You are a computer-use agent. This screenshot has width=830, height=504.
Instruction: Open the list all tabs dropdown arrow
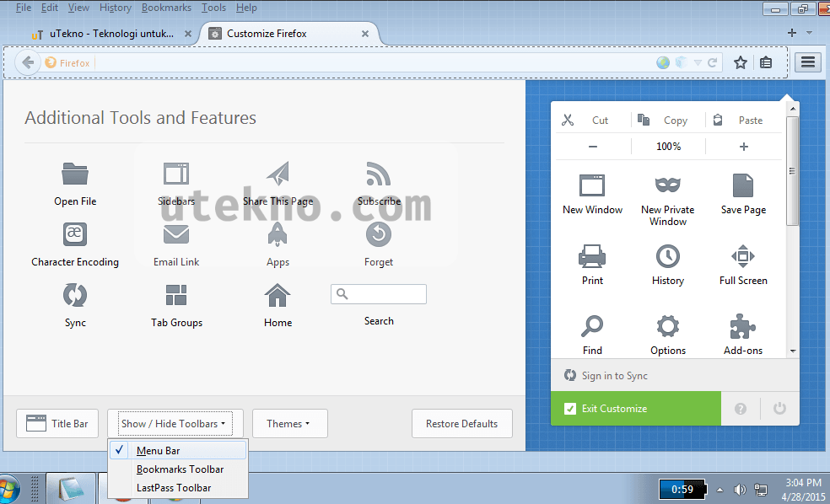810,33
